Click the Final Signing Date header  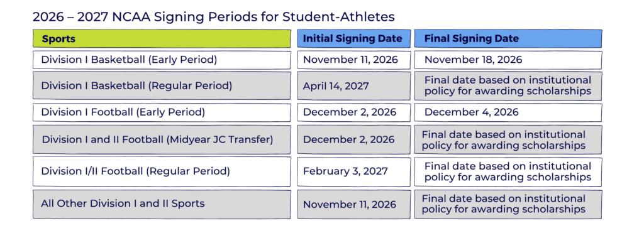508,39
